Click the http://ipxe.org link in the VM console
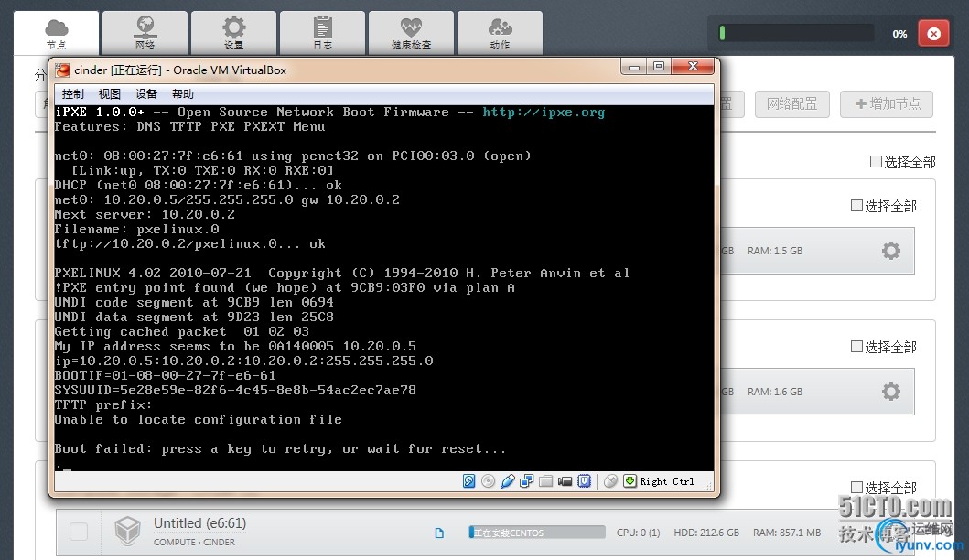This screenshot has height=560, width=969. [x=544, y=112]
